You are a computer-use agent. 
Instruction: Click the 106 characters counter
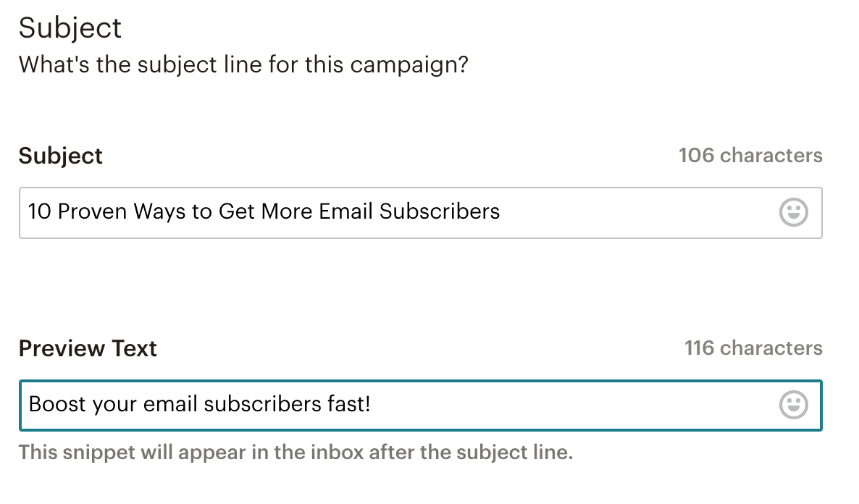pos(750,155)
